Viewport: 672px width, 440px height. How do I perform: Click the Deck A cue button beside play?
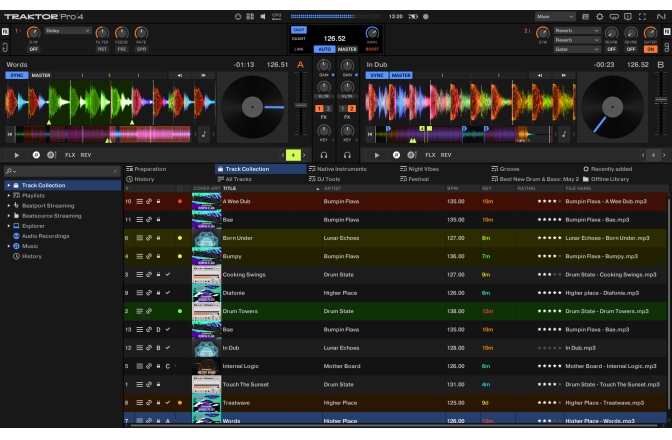coord(36,155)
